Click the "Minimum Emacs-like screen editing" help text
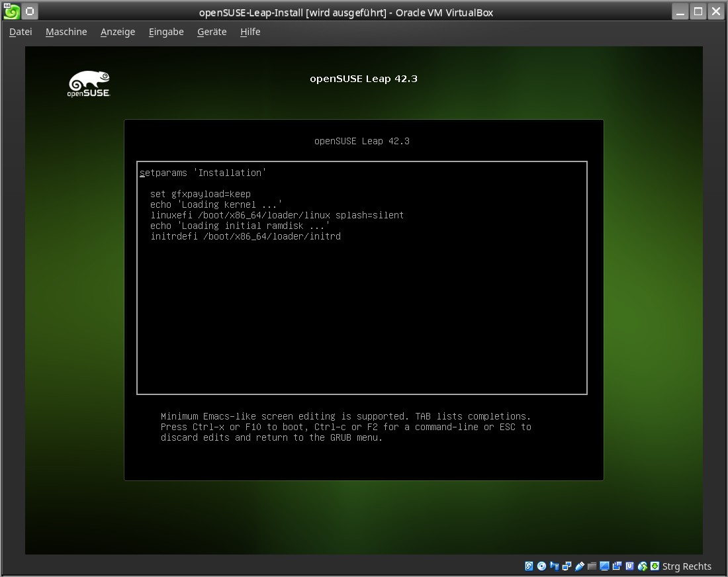The height and width of the screenshot is (577, 728). pyautogui.click(x=346, y=427)
